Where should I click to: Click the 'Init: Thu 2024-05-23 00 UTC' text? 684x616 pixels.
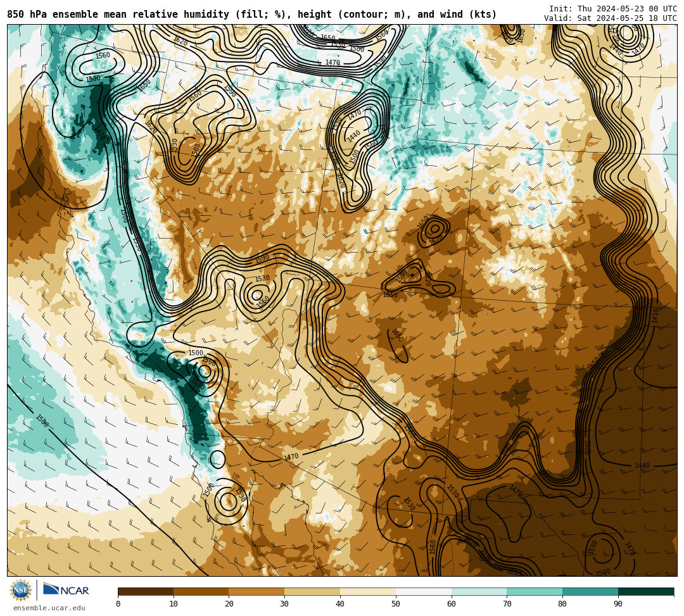[x=613, y=9]
